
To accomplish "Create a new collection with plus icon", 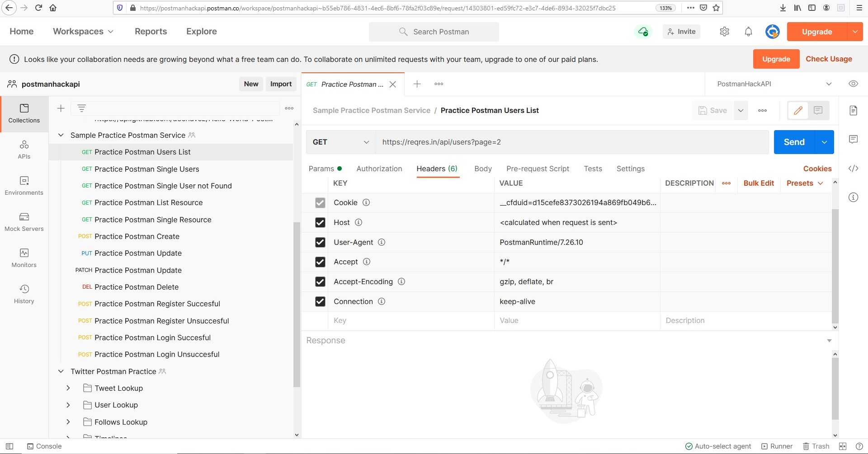I will (61, 108).
